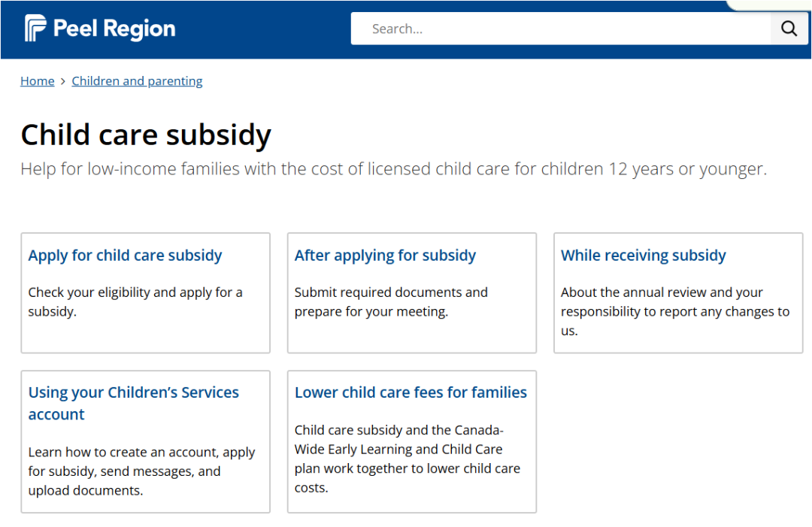Select the card about submitting required documents
812x527 pixels.
412,293
